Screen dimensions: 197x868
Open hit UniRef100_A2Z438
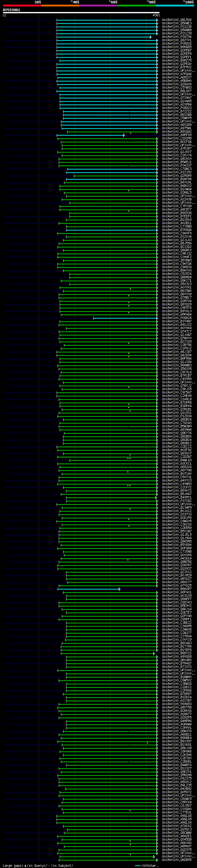point(176,200)
